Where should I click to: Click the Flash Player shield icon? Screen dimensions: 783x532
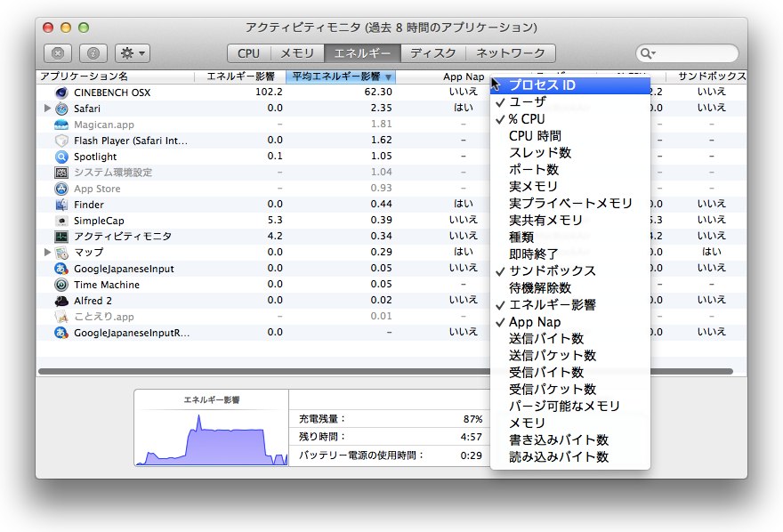(x=61, y=141)
